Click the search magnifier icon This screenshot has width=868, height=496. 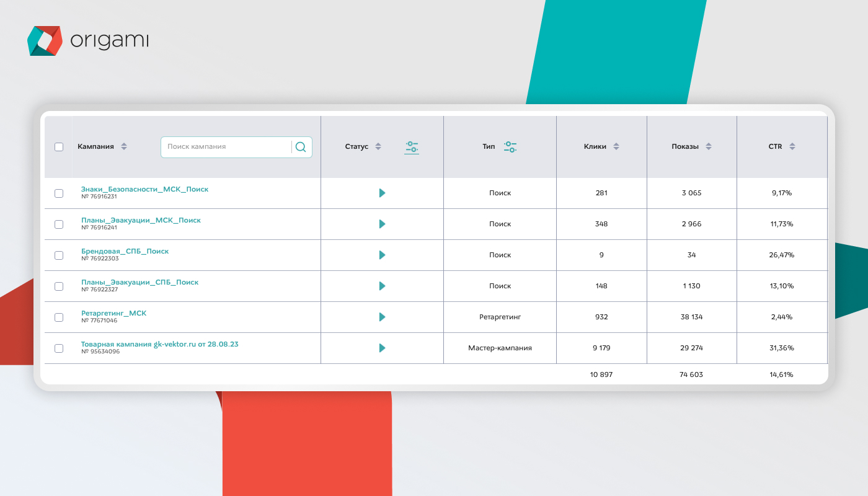(x=301, y=147)
